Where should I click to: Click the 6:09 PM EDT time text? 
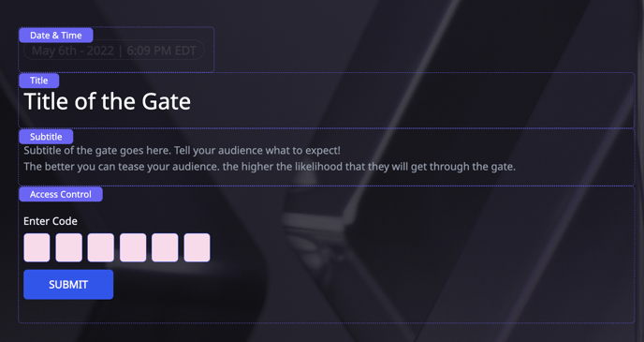click(x=161, y=51)
